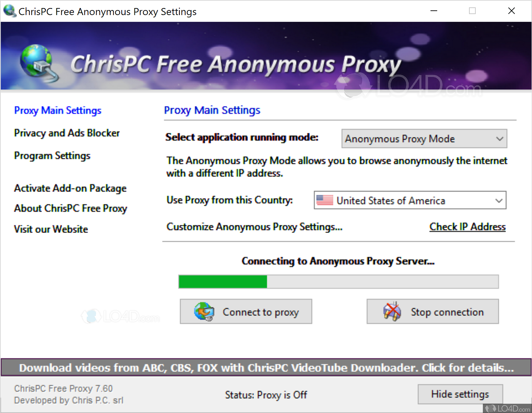Open Proxy Main Settings in sidebar
Screen dimensions: 532x413
[x=58, y=110]
